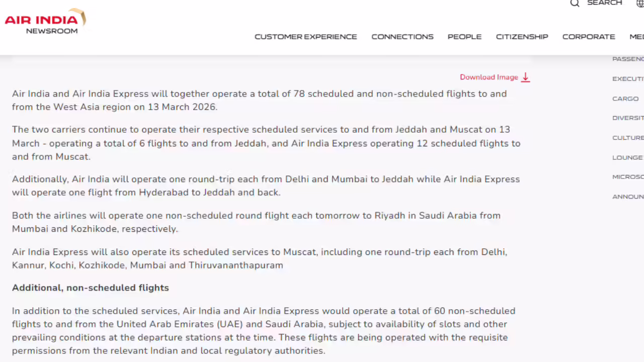Open the Citizenship menu
The height and width of the screenshot is (362, 644).
click(522, 37)
